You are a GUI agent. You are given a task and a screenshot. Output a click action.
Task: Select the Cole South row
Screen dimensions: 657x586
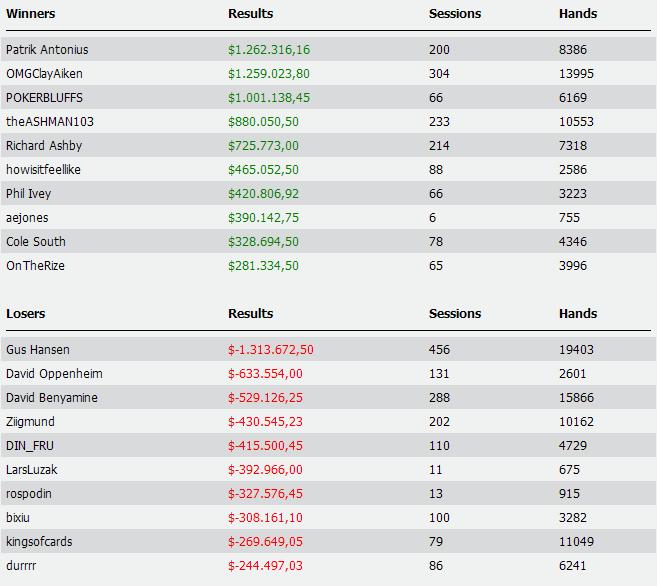328,241
